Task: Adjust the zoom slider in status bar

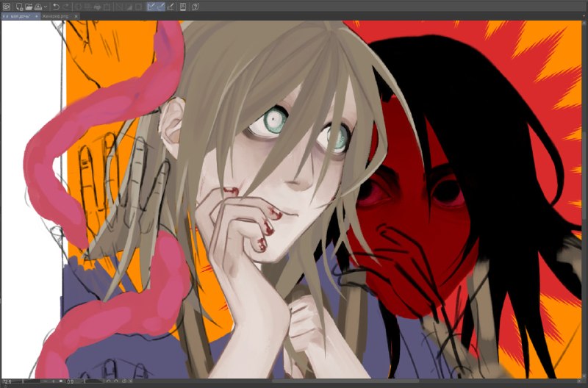Action: (x=32, y=381)
